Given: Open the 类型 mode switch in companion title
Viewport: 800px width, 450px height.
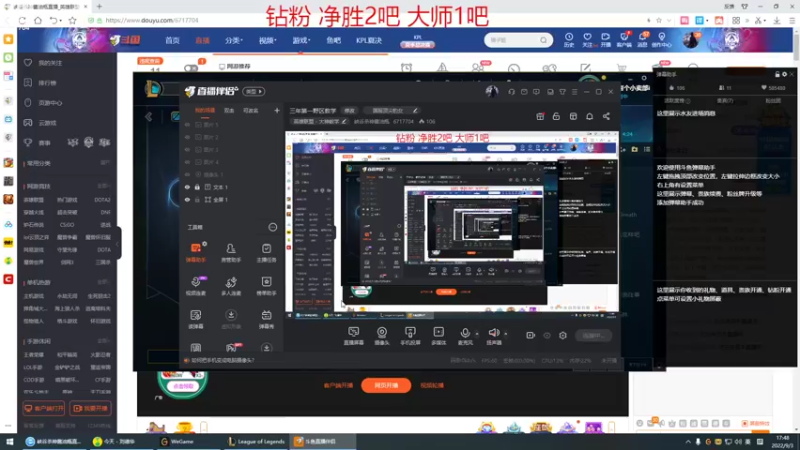Looking at the screenshot, I should (254, 92).
